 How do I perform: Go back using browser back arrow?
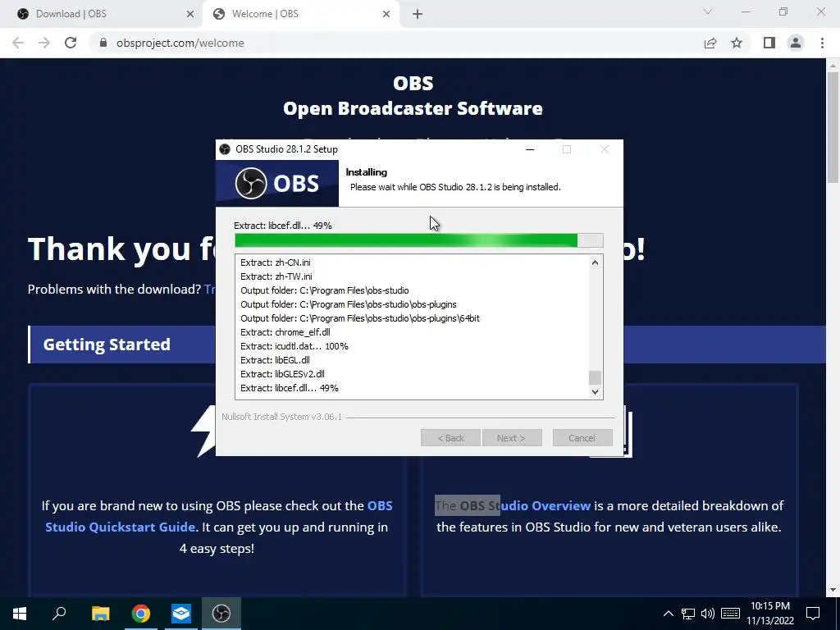point(18,43)
